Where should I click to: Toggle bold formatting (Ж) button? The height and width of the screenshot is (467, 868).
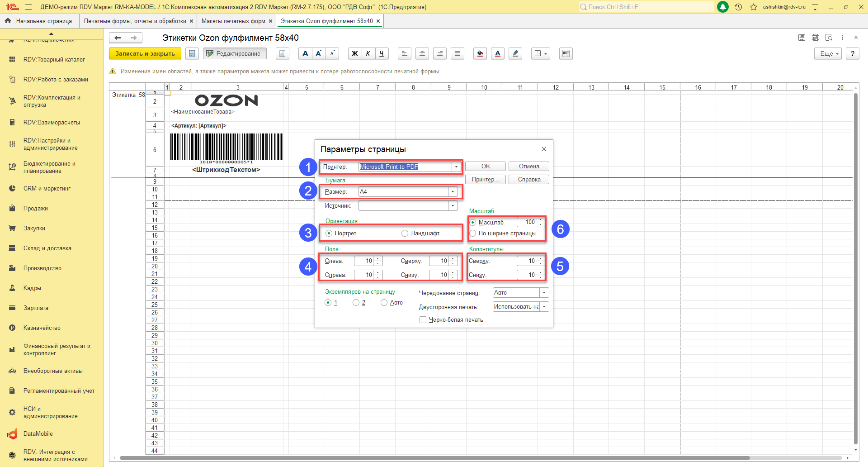355,54
